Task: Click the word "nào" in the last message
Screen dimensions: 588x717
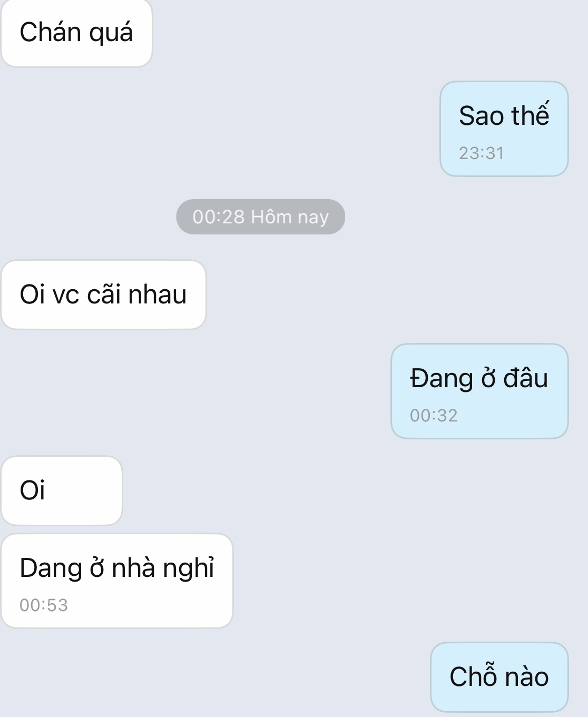Action: coord(526,677)
